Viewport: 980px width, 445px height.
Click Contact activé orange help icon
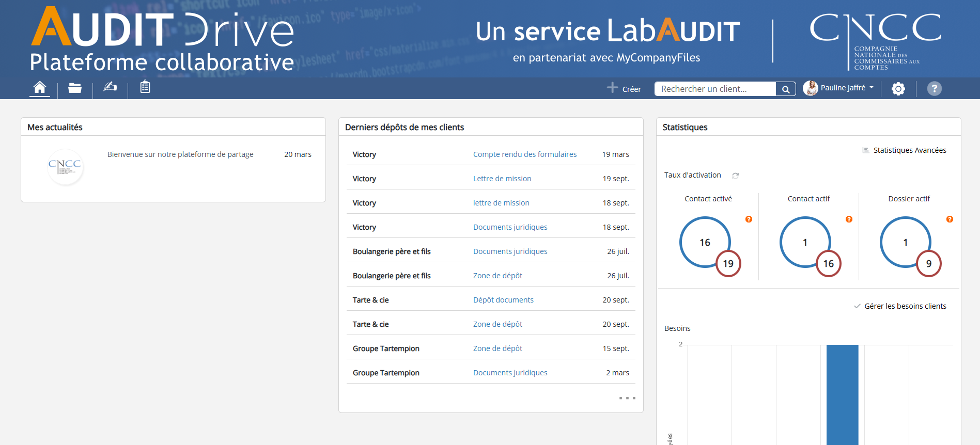tap(749, 219)
